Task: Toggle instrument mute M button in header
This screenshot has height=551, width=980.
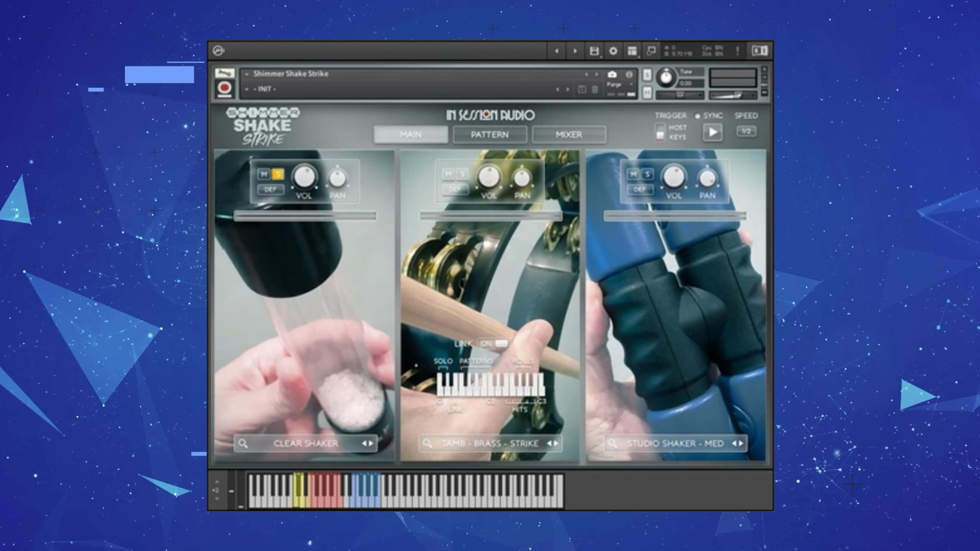Action: [647, 92]
